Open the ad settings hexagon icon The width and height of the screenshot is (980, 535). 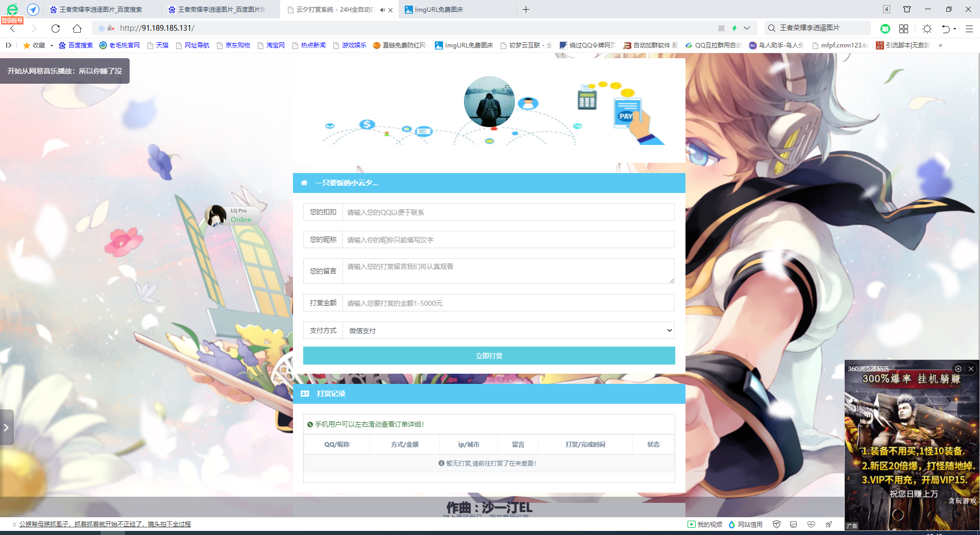click(x=958, y=369)
